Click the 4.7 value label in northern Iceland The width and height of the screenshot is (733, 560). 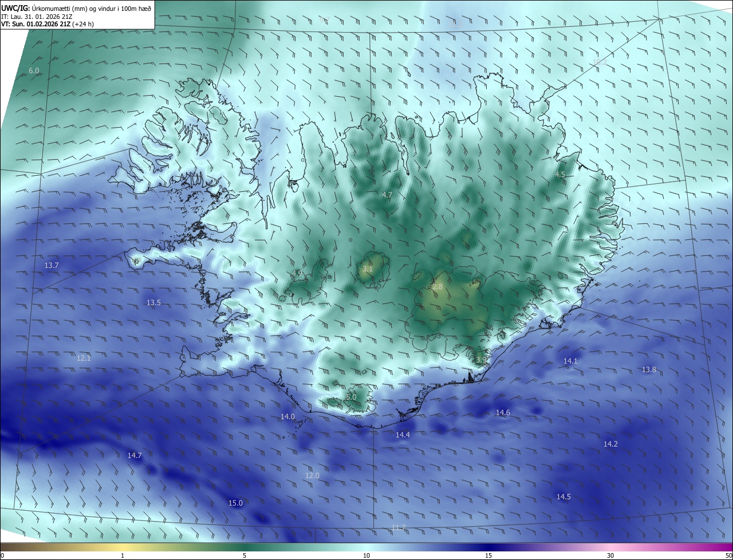click(x=387, y=195)
